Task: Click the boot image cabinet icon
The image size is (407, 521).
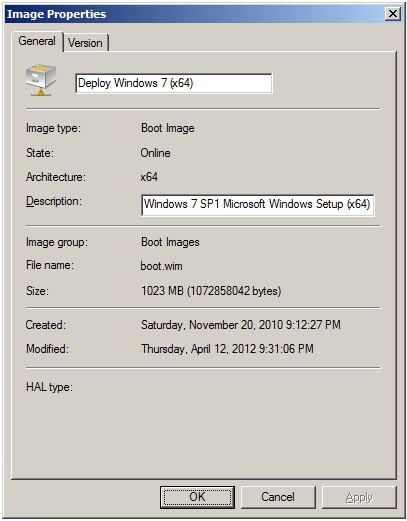Action: pos(41,80)
